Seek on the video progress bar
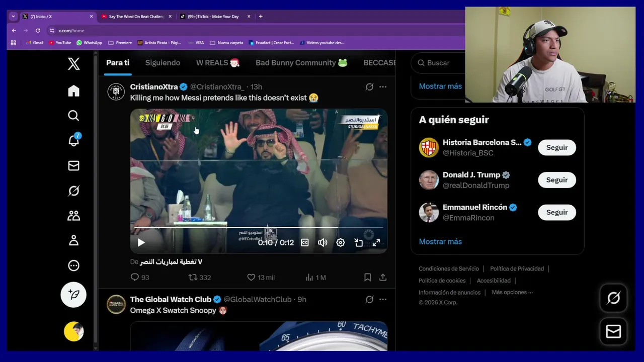This screenshot has width=644, height=362. point(259,228)
